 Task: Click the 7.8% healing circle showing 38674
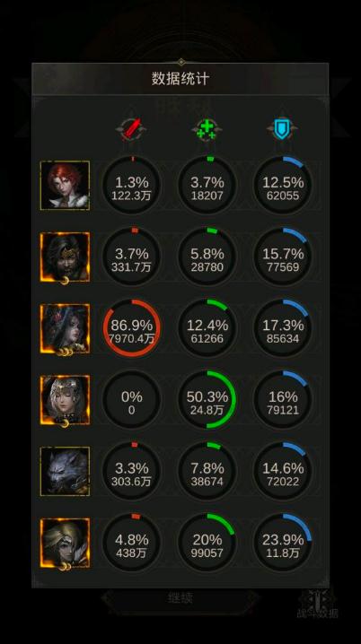tap(207, 471)
